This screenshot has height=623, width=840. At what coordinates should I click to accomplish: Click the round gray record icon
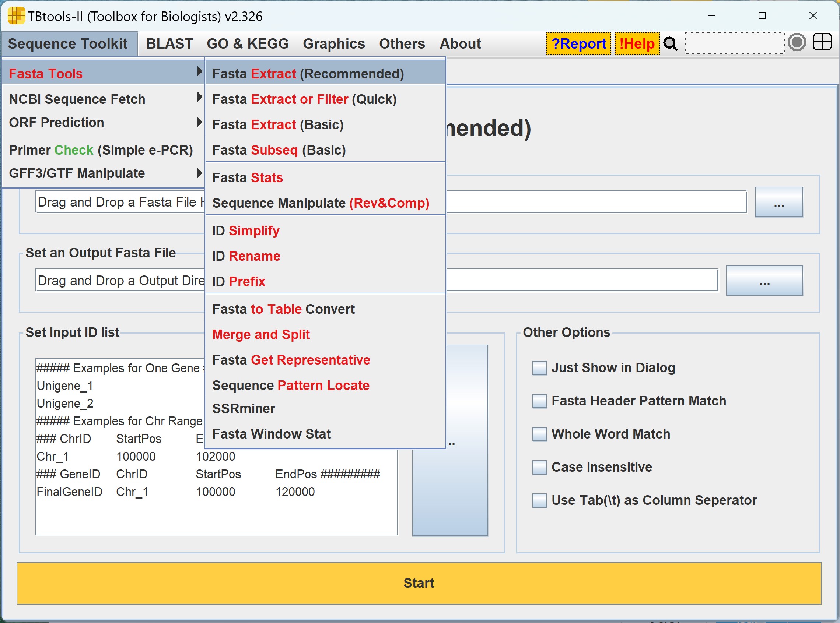(797, 42)
